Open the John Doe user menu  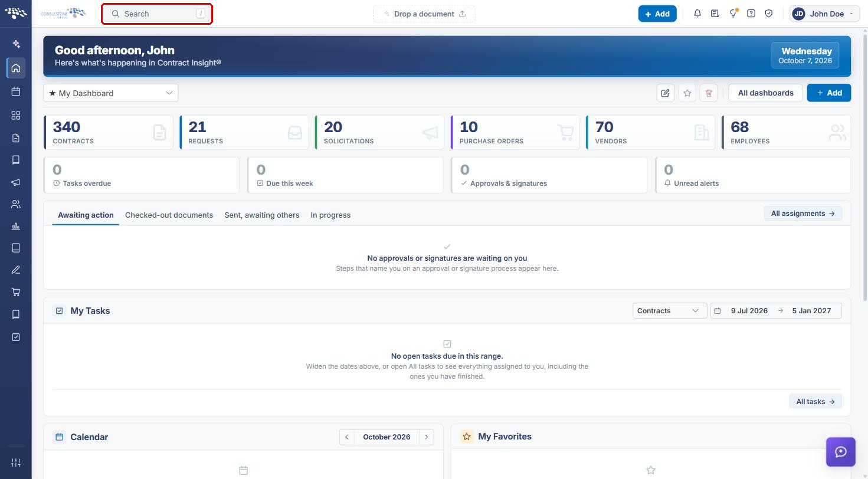pos(824,14)
